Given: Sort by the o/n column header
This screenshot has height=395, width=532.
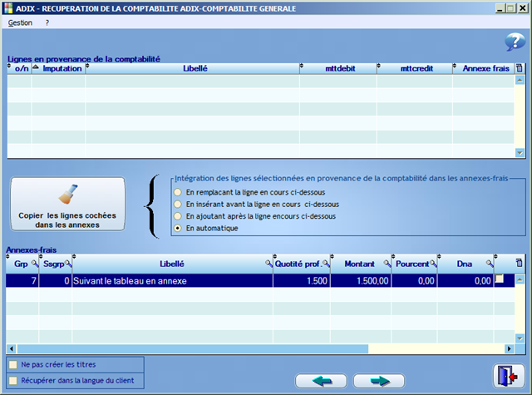Looking at the screenshot, I should (x=19, y=68).
